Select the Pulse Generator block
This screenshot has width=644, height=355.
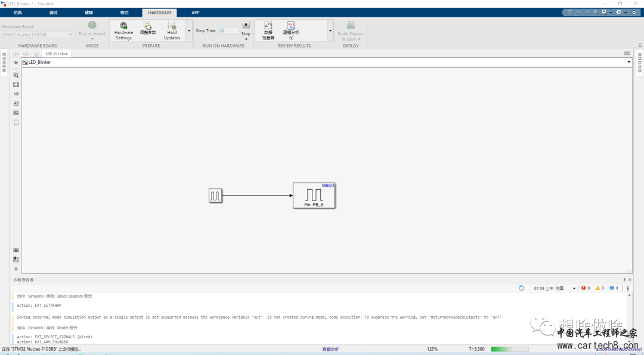point(215,196)
